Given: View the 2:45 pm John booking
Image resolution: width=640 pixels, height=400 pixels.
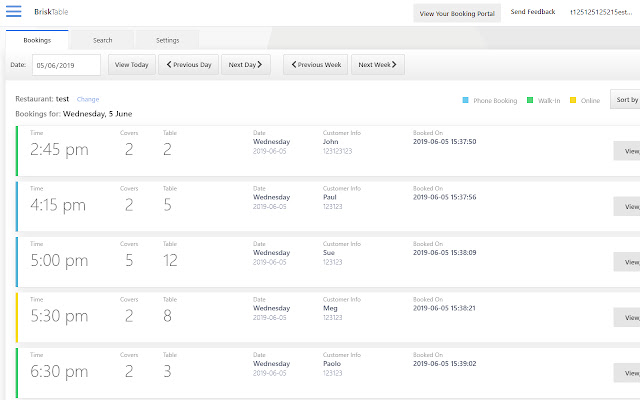Looking at the screenshot, I should [x=627, y=151].
